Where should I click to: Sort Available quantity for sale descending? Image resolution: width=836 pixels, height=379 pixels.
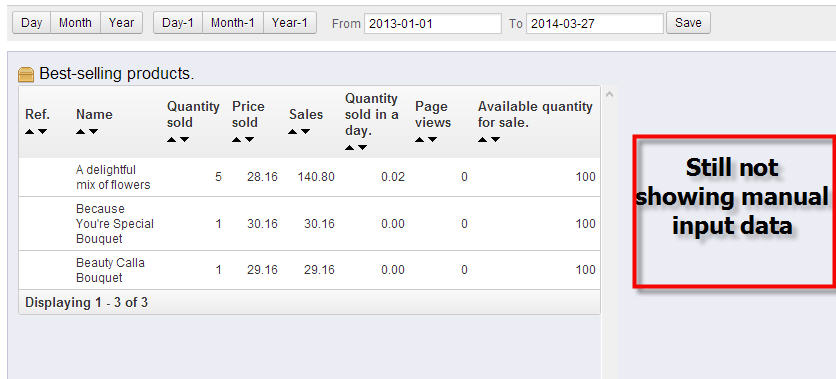pos(495,140)
